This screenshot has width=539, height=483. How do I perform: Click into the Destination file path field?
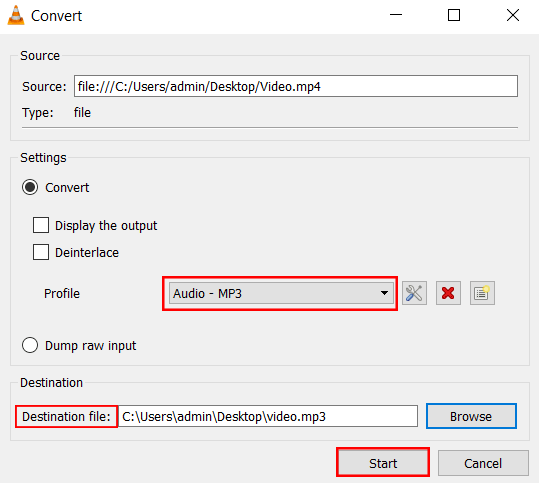268,416
